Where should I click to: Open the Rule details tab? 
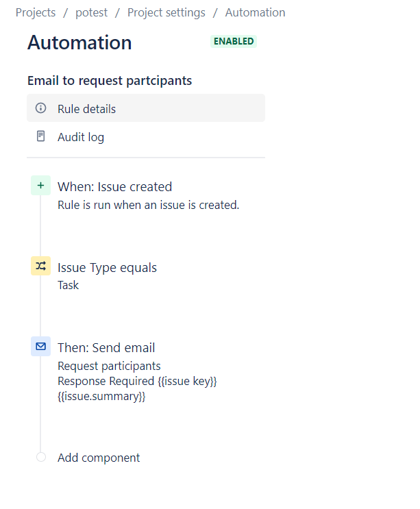click(x=146, y=108)
